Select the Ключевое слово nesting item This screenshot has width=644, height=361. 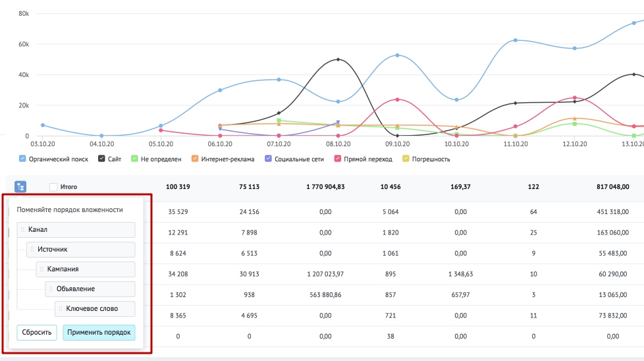[x=95, y=308]
